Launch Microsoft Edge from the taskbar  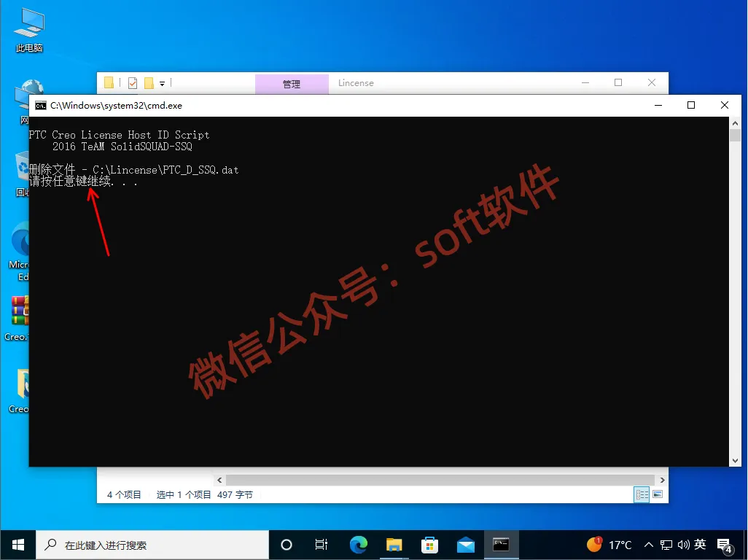[358, 545]
